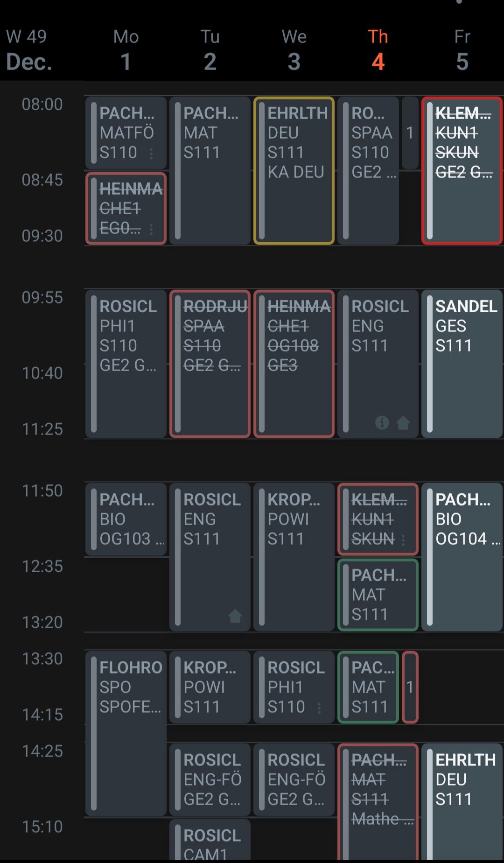Open Monday FLOHRO SPO sports lesson

click(126, 733)
